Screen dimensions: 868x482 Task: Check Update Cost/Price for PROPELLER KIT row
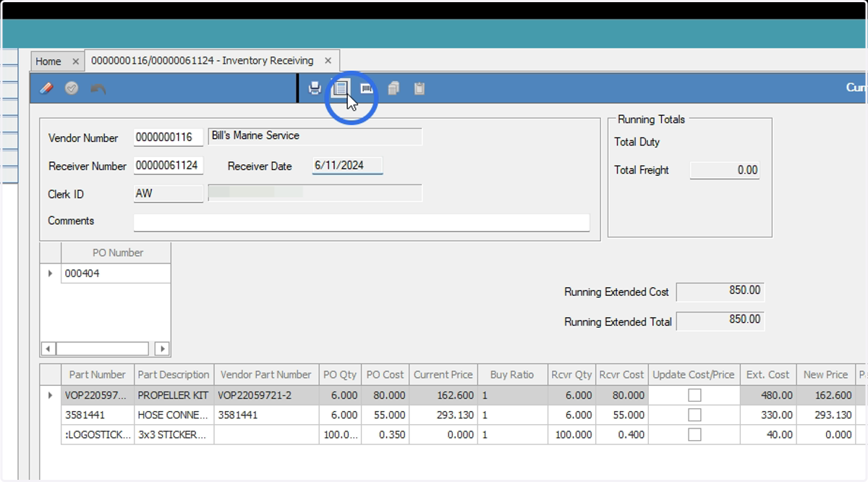[694, 395]
